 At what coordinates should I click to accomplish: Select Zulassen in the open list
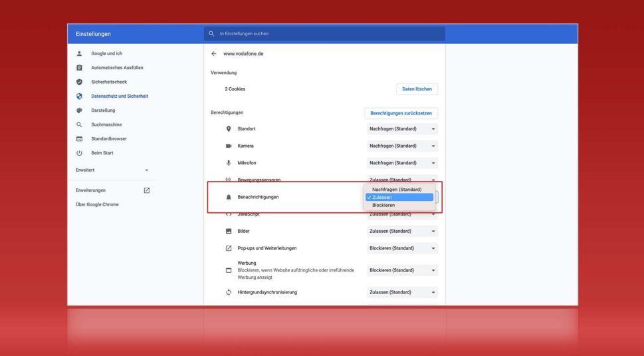399,198
